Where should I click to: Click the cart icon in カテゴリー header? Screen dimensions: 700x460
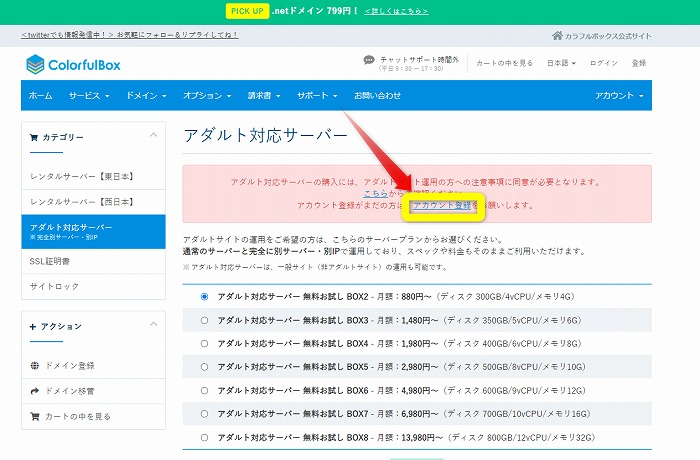pyautogui.click(x=35, y=137)
